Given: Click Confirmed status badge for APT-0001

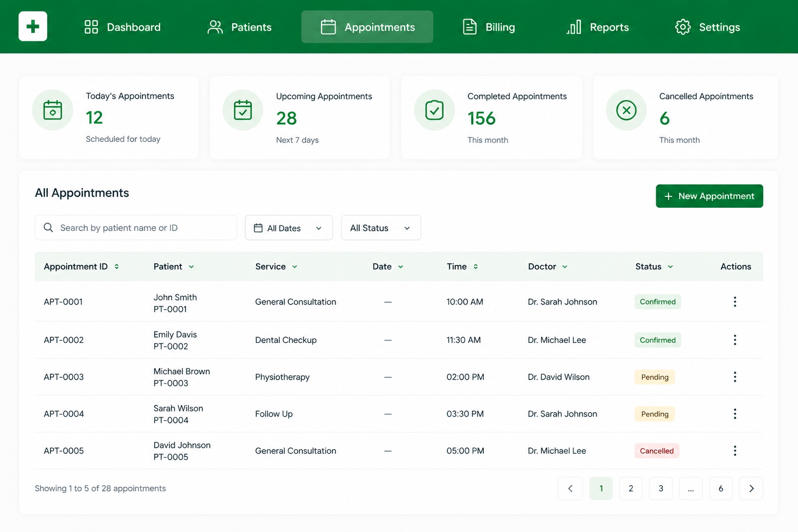Looking at the screenshot, I should click(658, 302).
